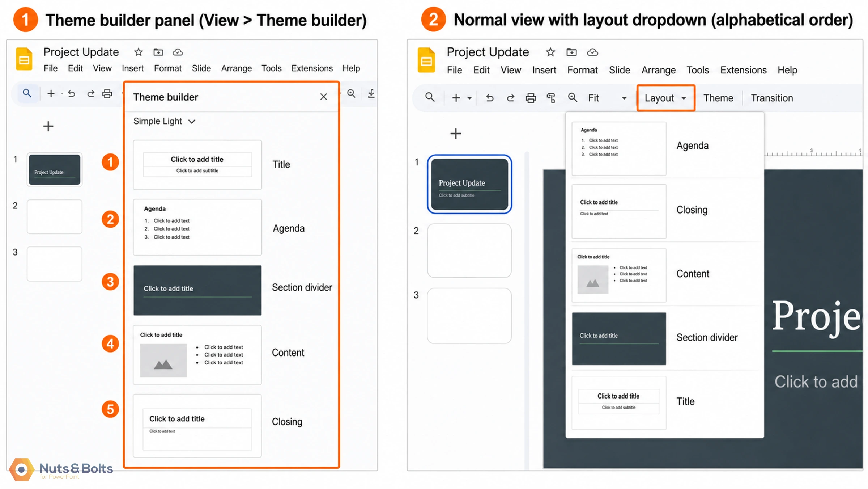
Task: Undo using the right window toolbar
Action: coord(490,98)
